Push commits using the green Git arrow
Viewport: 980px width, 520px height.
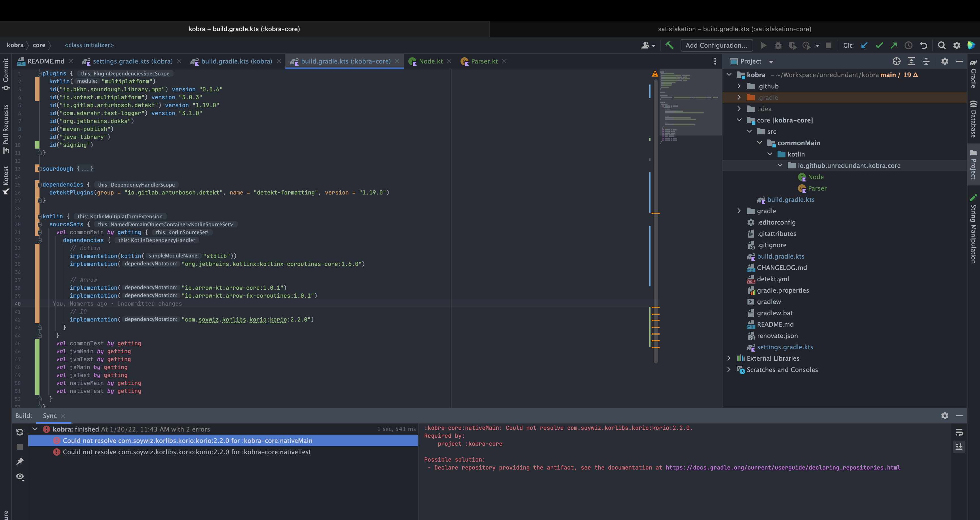tap(894, 45)
